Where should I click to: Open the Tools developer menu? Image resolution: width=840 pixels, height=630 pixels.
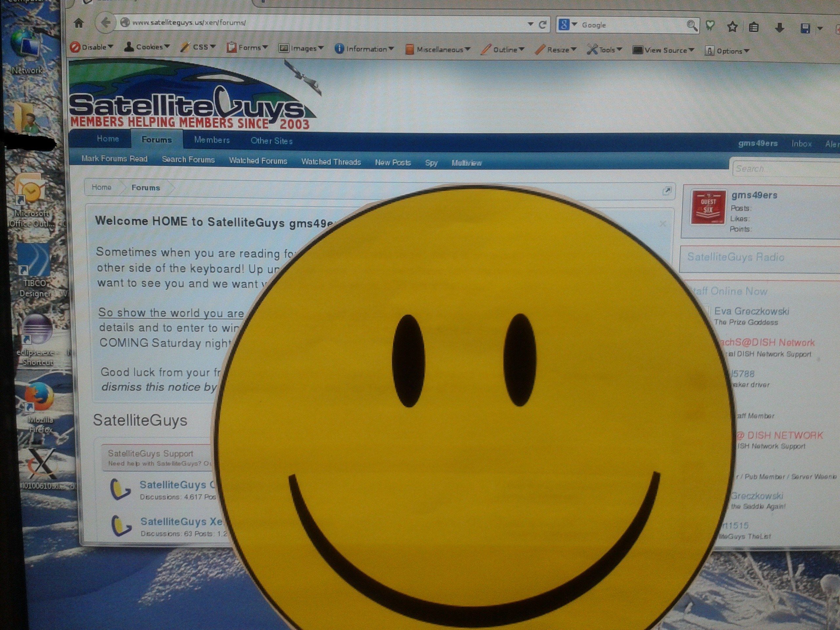tap(604, 50)
